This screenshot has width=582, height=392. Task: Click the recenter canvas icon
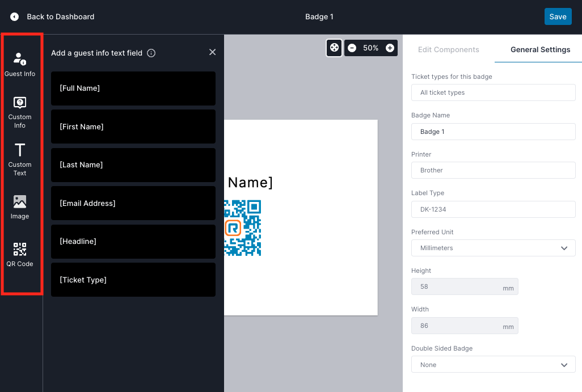tap(334, 48)
